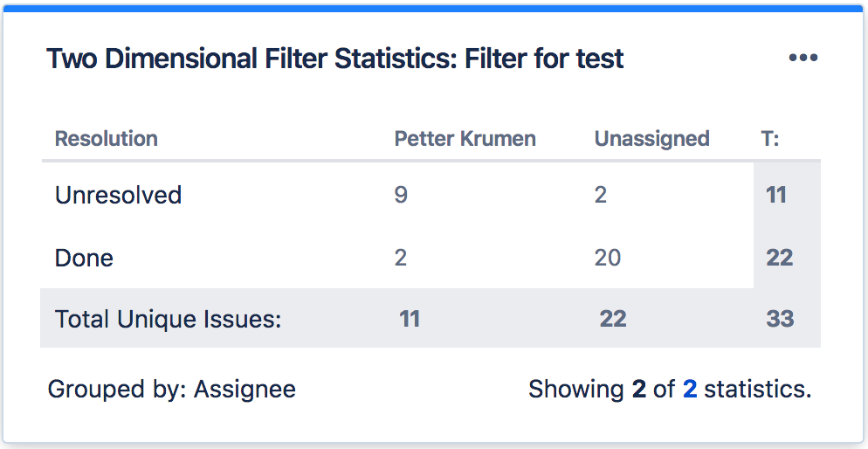
Task: Click the blue 2 statistics link
Action: (690, 389)
